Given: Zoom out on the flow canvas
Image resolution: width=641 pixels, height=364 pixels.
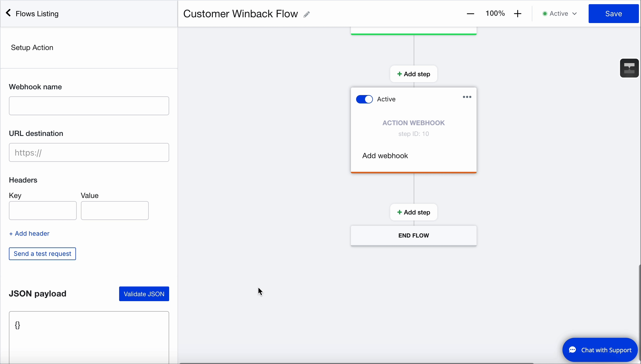Looking at the screenshot, I should click(470, 13).
